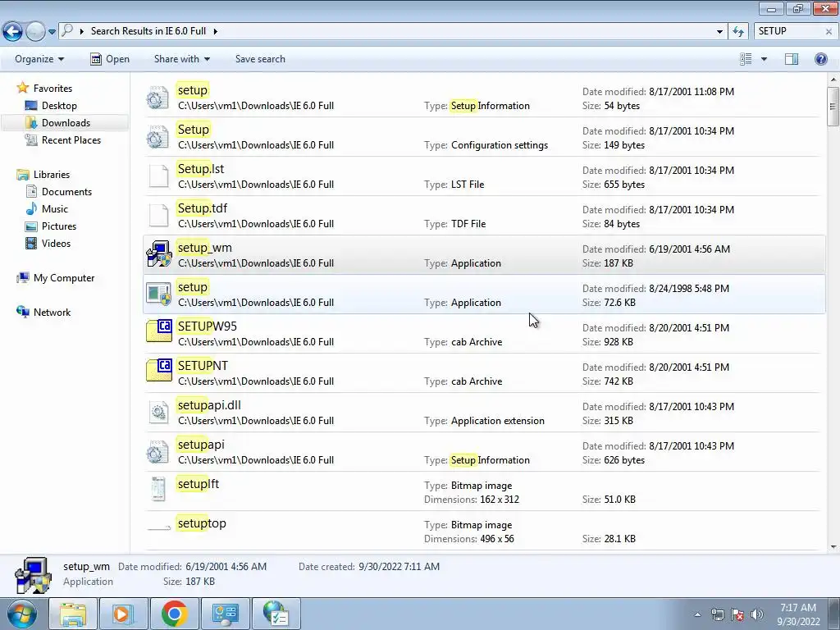This screenshot has height=630, width=840.
Task: Select My Computer in the navigation pane
Action: [64, 278]
